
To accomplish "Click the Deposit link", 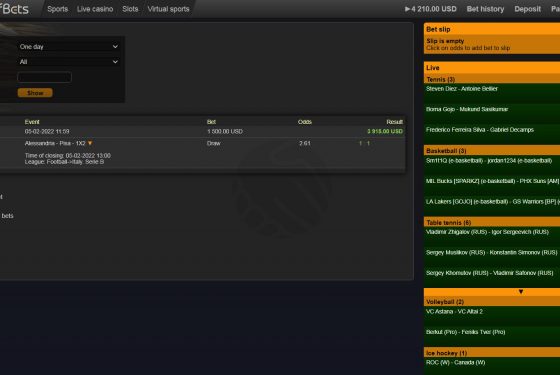I will pyautogui.click(x=528, y=9).
